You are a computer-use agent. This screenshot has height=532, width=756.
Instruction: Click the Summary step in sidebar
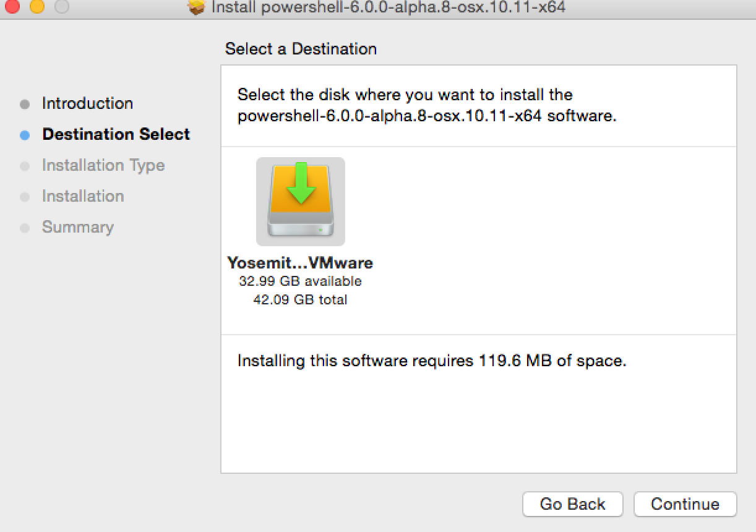click(78, 227)
